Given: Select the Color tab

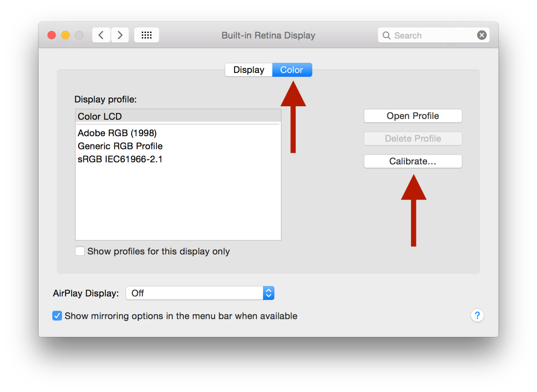Looking at the screenshot, I should (x=292, y=70).
